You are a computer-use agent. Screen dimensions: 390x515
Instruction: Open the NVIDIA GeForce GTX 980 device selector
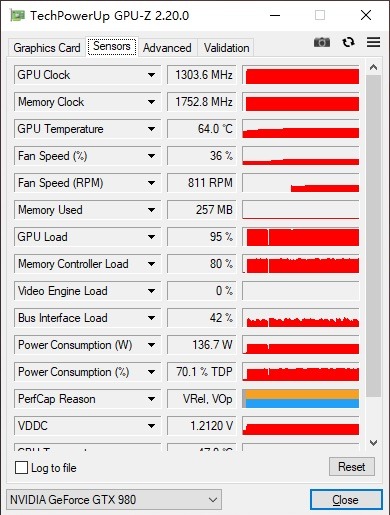tap(114, 500)
